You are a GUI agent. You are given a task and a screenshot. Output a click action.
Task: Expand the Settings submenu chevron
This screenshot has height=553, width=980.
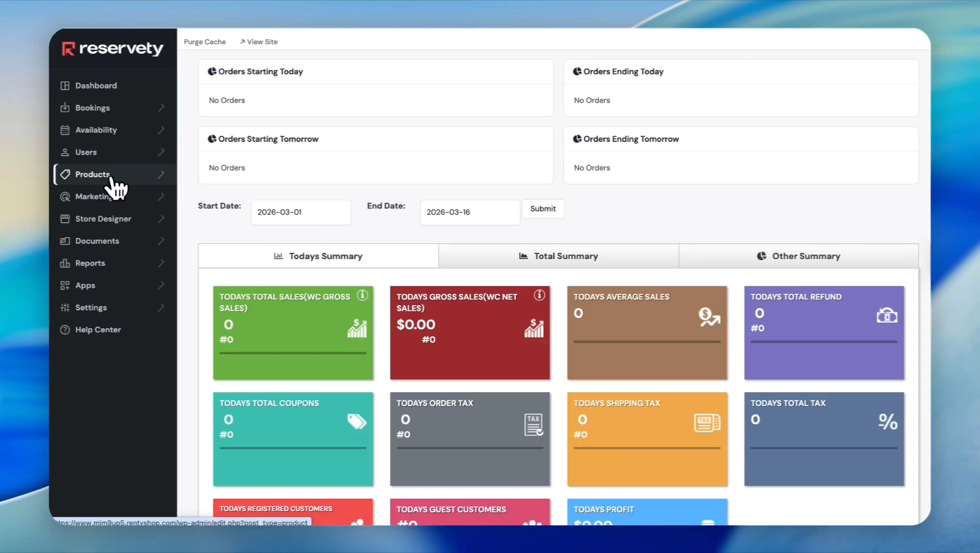(x=161, y=308)
